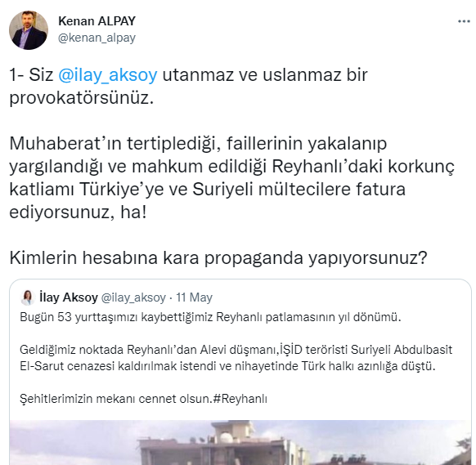Image resolution: width=476 pixels, height=465 pixels.
Task: Open gray @ilay_aksoy handle in quoted tweet
Action: (133, 297)
